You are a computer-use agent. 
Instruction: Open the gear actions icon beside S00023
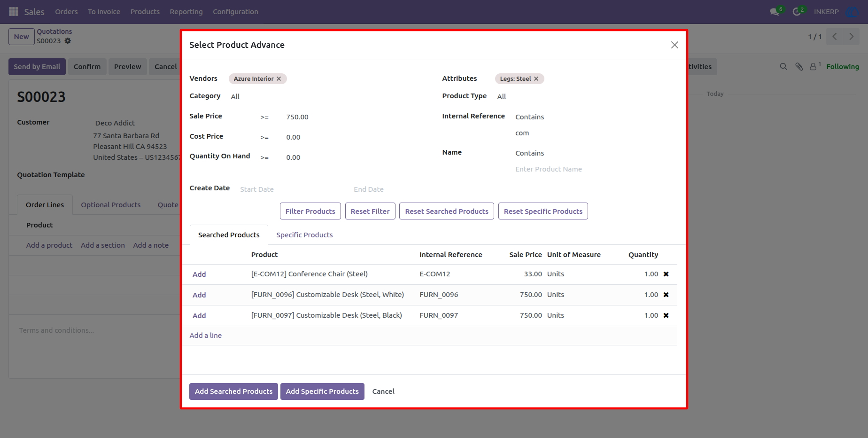click(x=68, y=41)
